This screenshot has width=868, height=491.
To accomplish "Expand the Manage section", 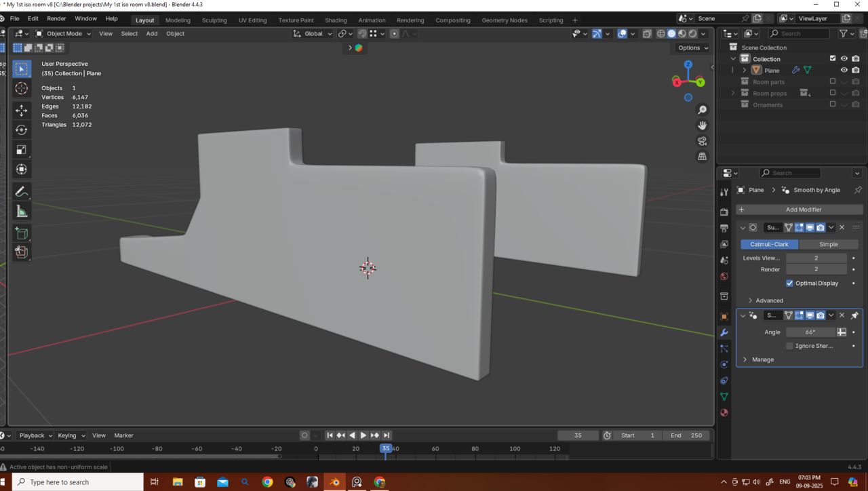I will (x=762, y=359).
